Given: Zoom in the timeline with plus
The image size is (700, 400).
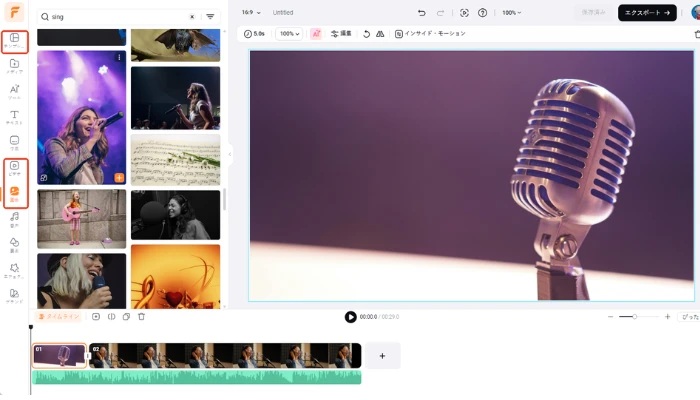Looking at the screenshot, I should 667,317.
